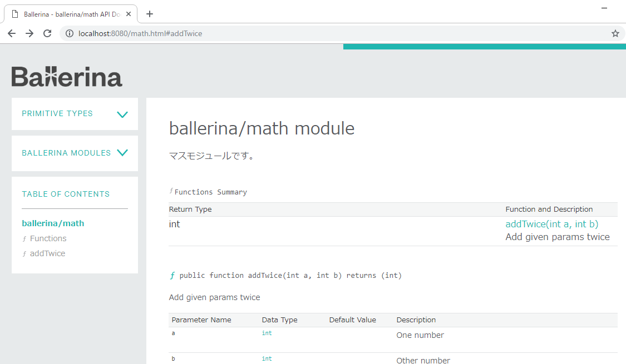The height and width of the screenshot is (364, 626).
Task: View site information icon in address bar
Action: click(x=70, y=33)
